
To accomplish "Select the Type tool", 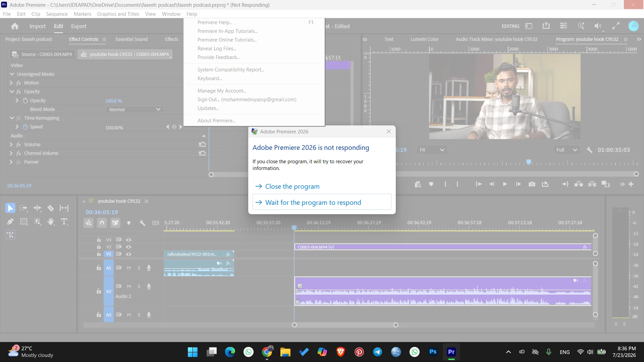I will 64,222.
